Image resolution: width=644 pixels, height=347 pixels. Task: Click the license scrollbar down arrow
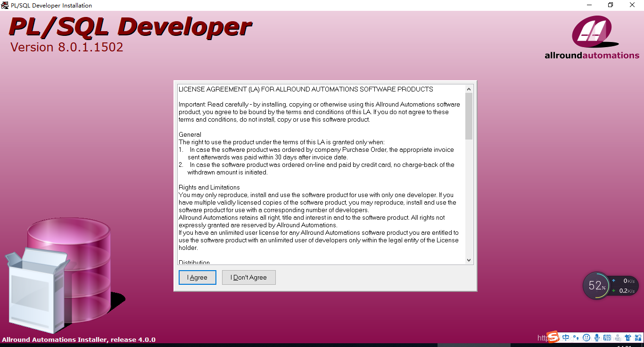coord(469,260)
